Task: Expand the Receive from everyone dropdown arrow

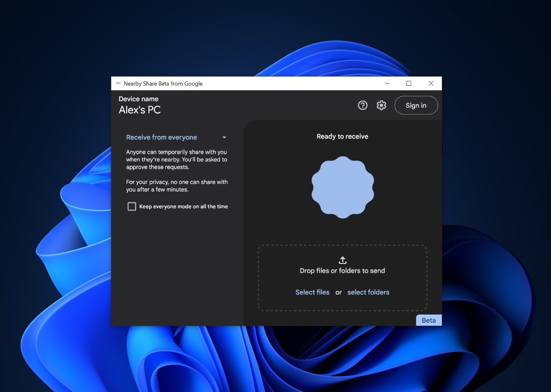Action: click(x=224, y=138)
